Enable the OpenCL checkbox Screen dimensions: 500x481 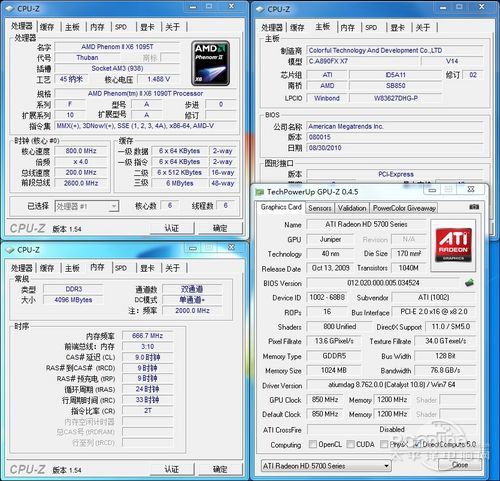(312, 444)
